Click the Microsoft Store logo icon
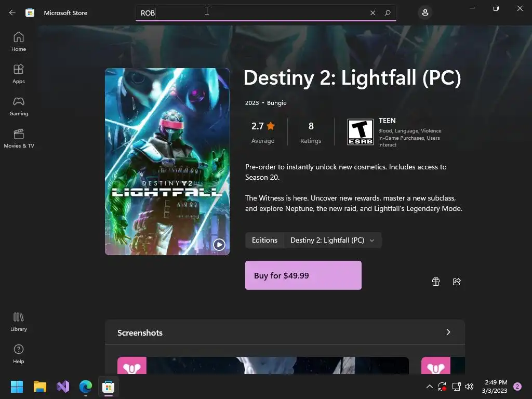 pos(30,13)
